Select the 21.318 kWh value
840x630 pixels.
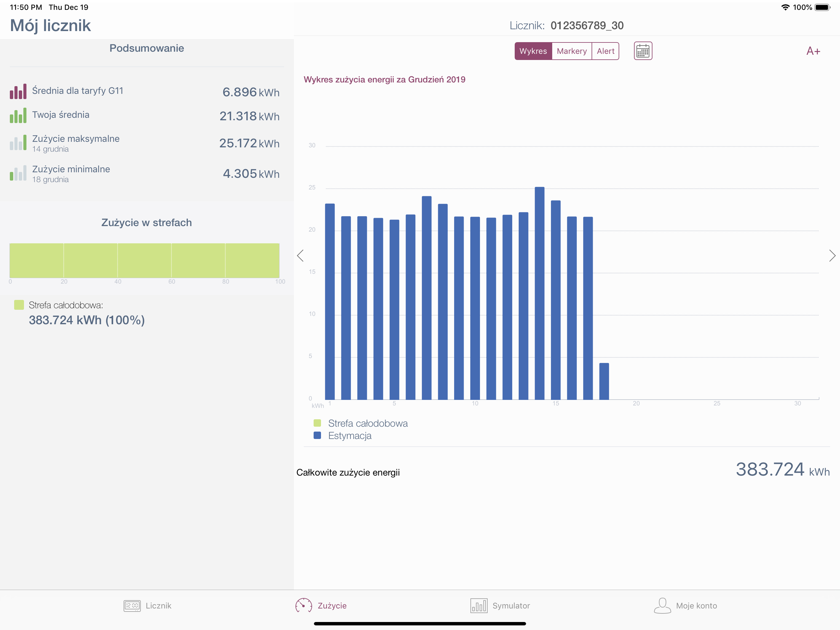tap(249, 116)
